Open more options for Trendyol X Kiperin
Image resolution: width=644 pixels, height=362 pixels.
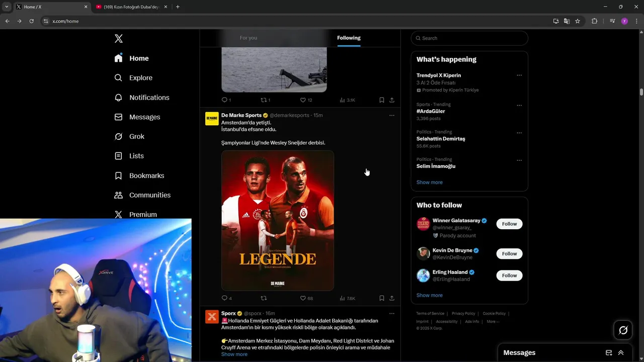pos(519,75)
